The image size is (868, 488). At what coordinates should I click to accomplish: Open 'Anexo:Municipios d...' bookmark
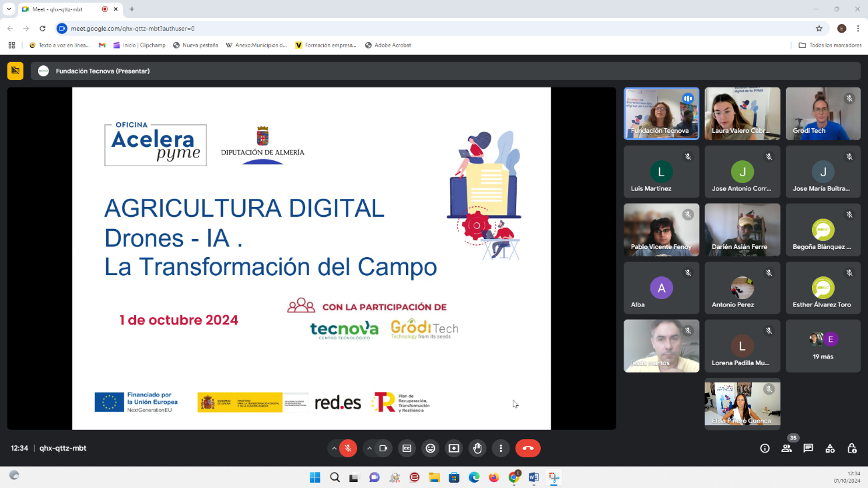[x=256, y=45]
